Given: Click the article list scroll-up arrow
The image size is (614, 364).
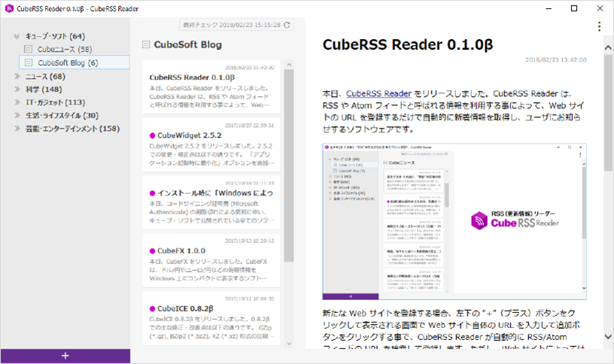Looking at the screenshot, I should [x=289, y=65].
